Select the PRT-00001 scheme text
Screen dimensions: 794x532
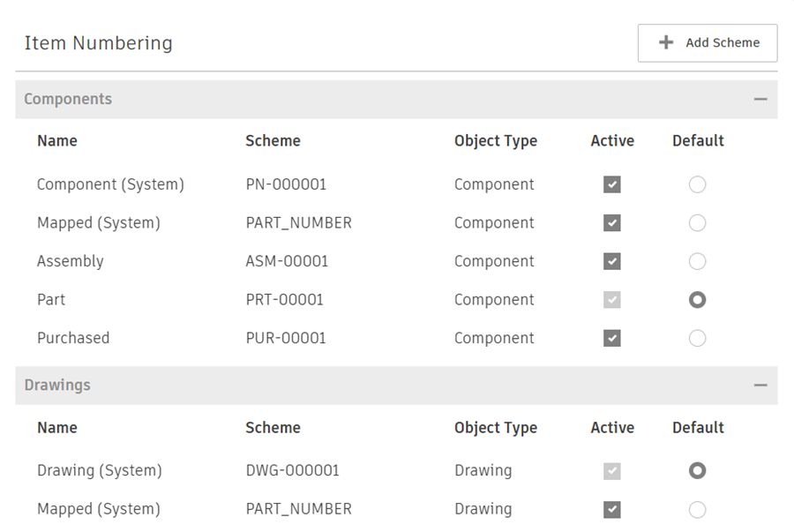click(284, 300)
